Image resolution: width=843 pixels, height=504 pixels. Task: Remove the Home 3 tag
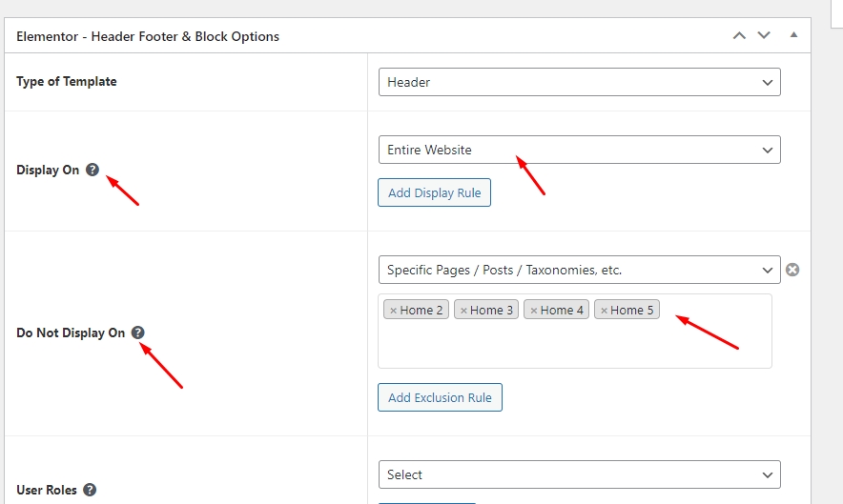pyautogui.click(x=463, y=311)
